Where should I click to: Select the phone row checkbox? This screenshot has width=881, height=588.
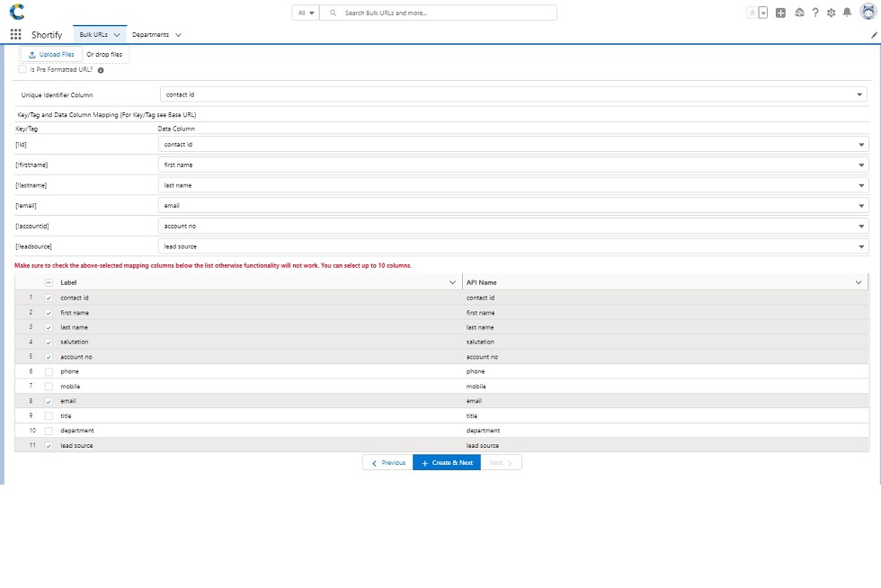(49, 371)
